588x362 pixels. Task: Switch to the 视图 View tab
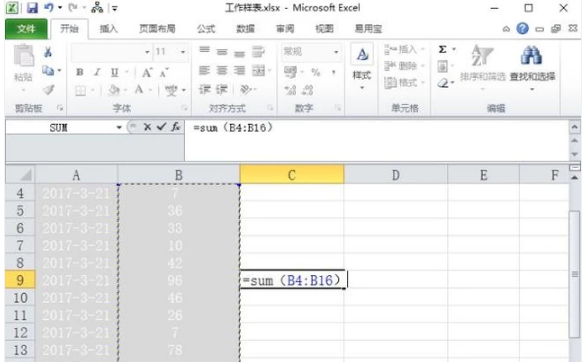coord(324,29)
